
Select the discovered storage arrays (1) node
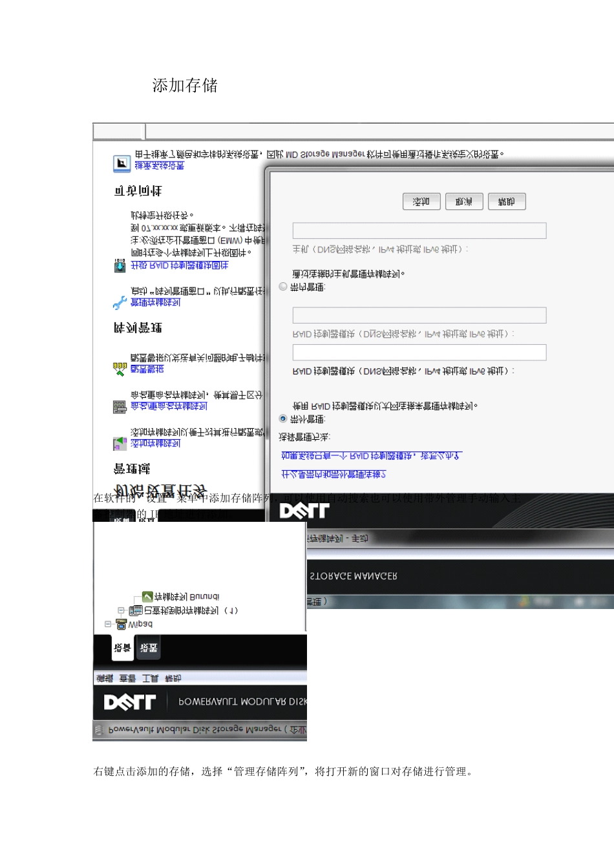pos(191,610)
